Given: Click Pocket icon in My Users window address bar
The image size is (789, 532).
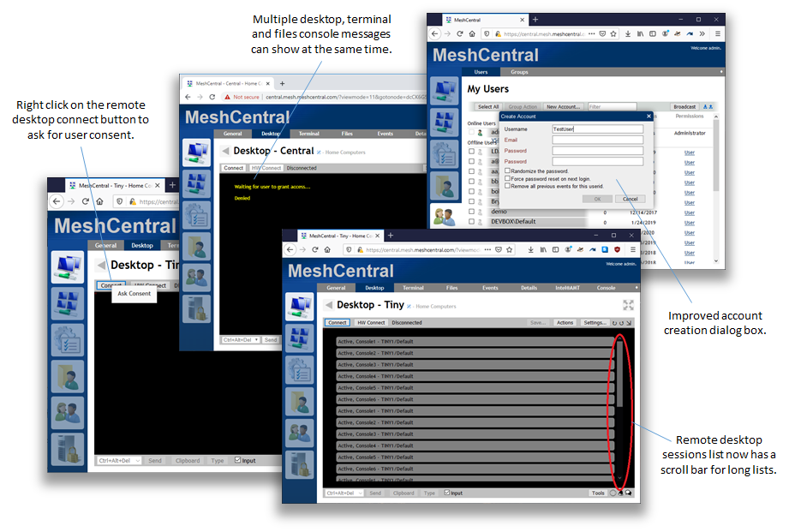Looking at the screenshot, I should (602, 33).
